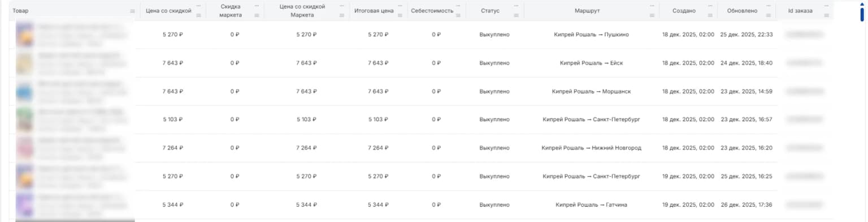The width and height of the screenshot is (868, 222).
Task: Click route cell Кипрей Рошаль → Нижний Новгород
Action: [x=591, y=148]
